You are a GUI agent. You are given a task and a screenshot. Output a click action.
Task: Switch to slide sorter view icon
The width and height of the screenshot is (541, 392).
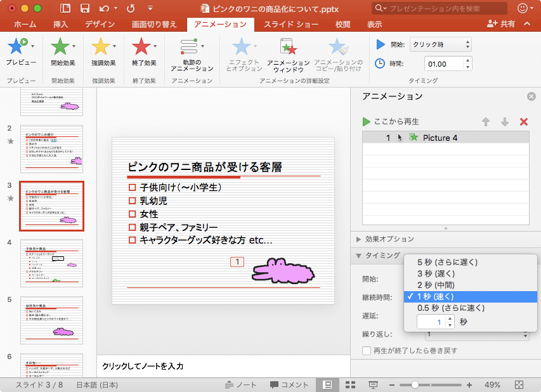pos(351,384)
